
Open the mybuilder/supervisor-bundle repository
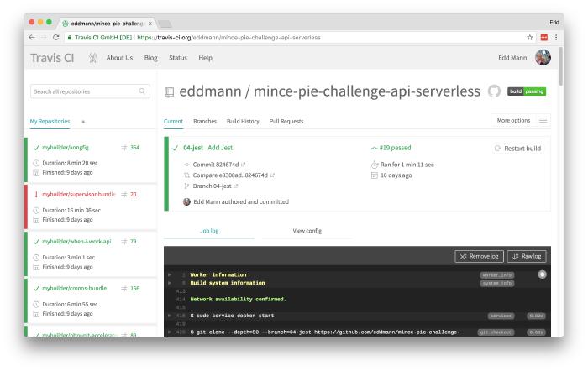click(x=79, y=194)
